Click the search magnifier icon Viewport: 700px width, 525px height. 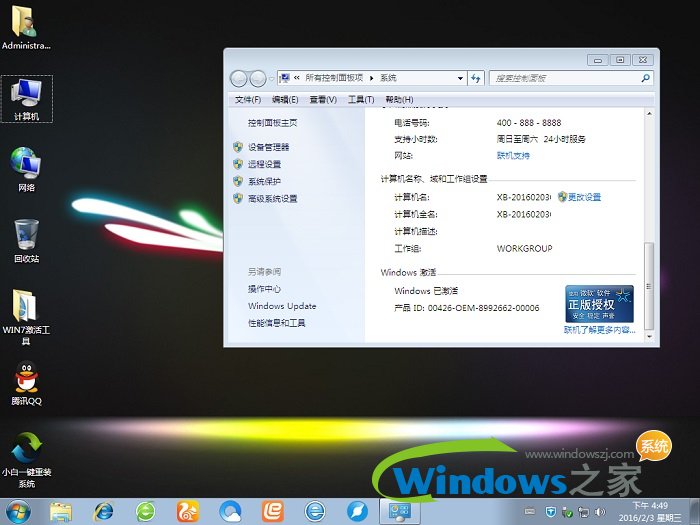tap(645, 79)
